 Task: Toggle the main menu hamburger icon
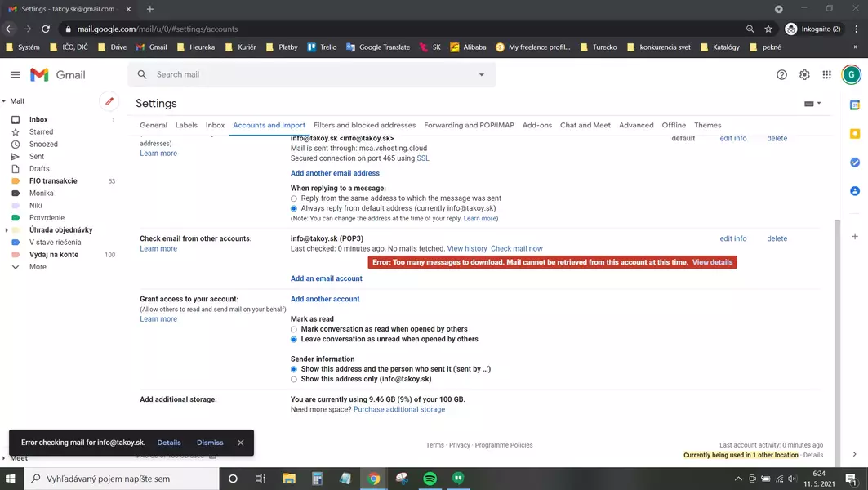point(15,74)
